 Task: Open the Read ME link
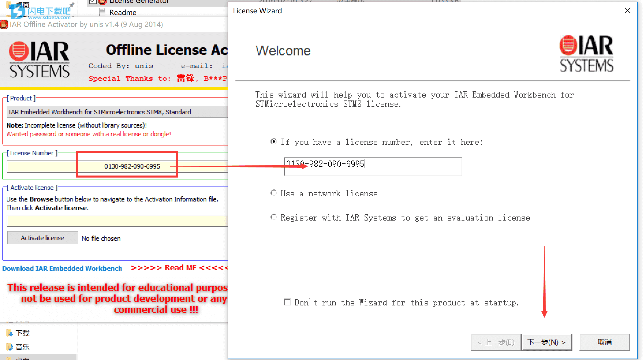pos(180,268)
